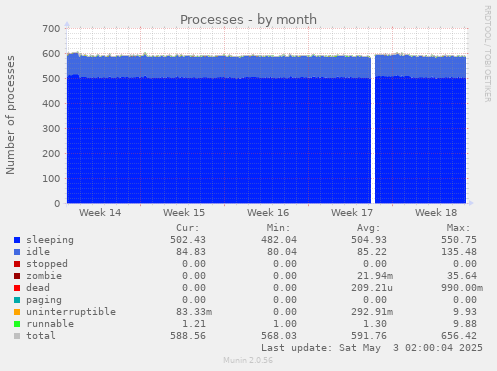The width and height of the screenshot is (497, 371).
Task: Click the 'Week 17' axis label
Action: tap(352, 213)
